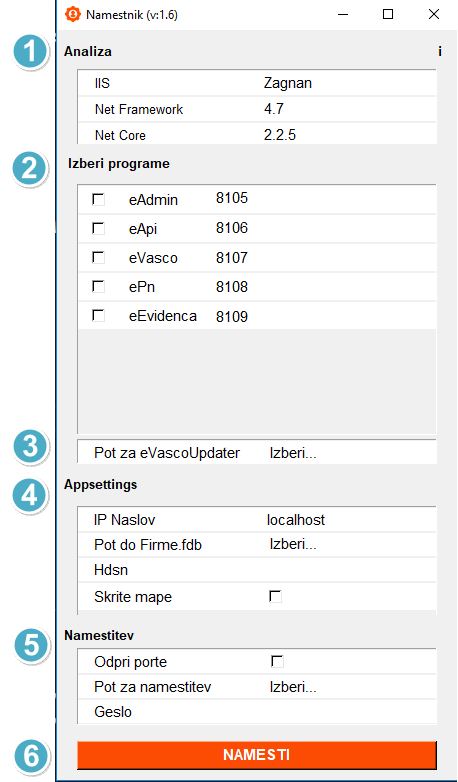The width and height of the screenshot is (458, 782).
Task: Click the orange NAMESTI button
Action: click(257, 755)
